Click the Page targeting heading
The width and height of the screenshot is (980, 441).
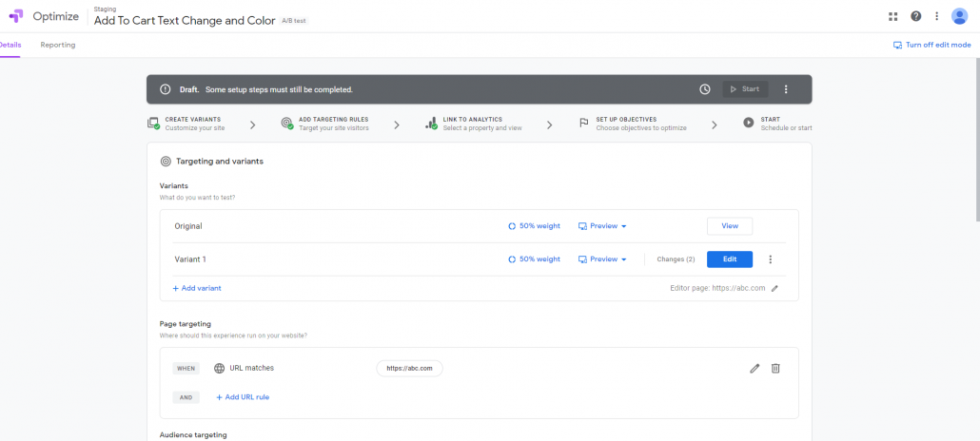185,323
